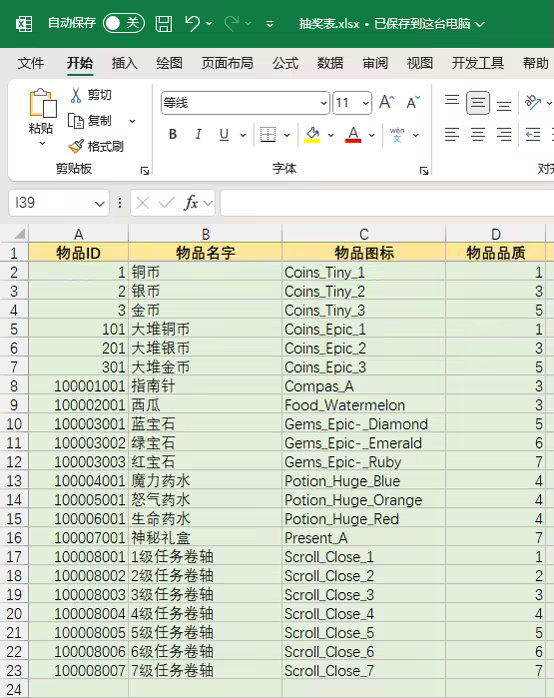Click cell containing 指南针

point(205,386)
